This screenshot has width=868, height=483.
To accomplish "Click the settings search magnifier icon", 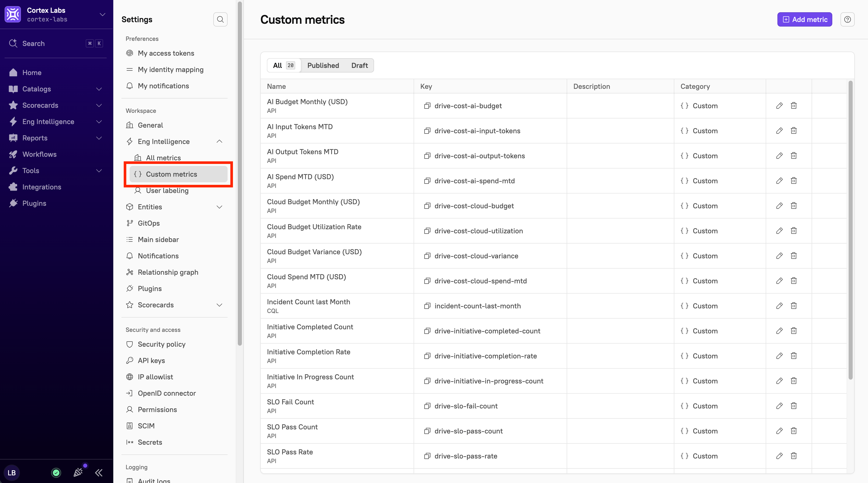I will (220, 20).
